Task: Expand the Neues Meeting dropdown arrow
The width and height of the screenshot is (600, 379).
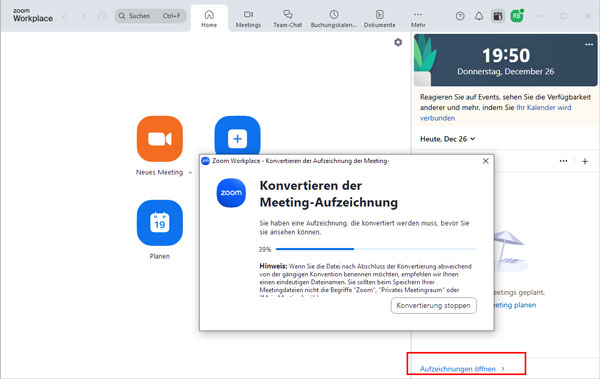Action: [190, 173]
